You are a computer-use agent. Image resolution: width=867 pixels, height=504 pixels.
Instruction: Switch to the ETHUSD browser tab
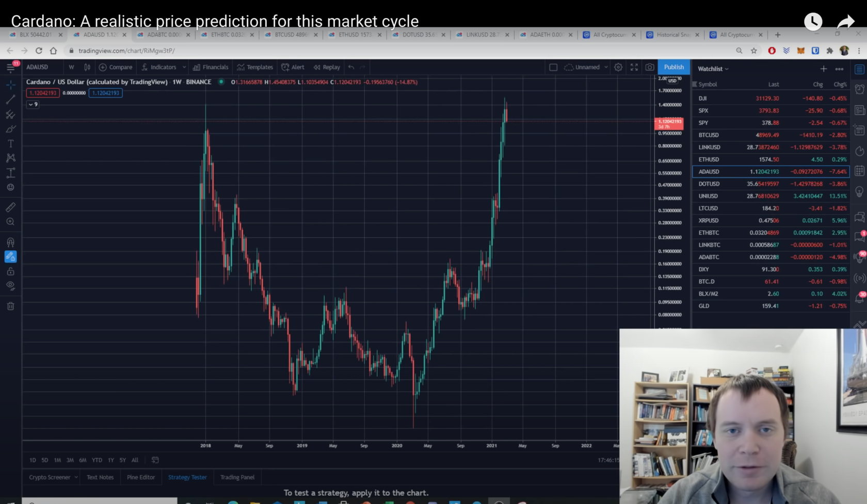coord(355,35)
